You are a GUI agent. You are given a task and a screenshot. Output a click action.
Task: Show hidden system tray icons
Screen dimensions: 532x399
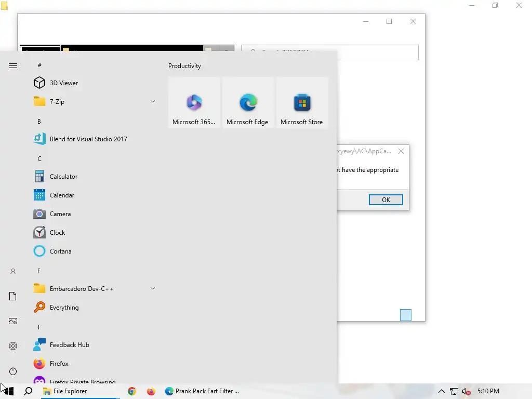[442, 391]
